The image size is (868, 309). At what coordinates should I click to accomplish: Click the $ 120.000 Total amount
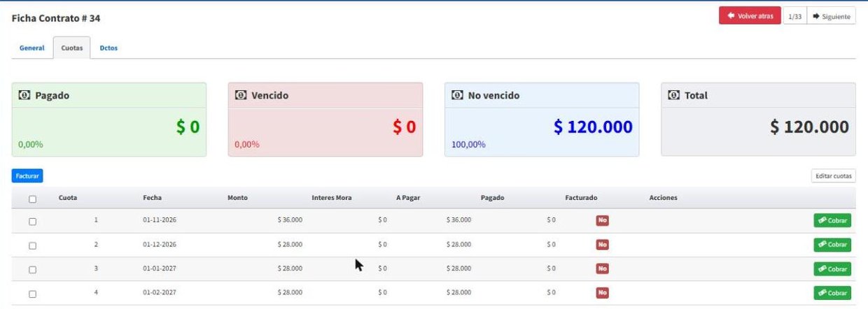coord(809,127)
